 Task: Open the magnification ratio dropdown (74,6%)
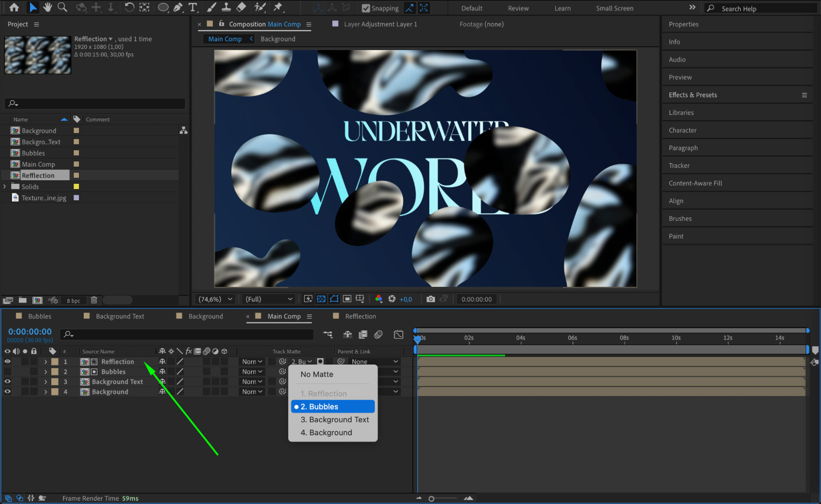click(x=216, y=299)
